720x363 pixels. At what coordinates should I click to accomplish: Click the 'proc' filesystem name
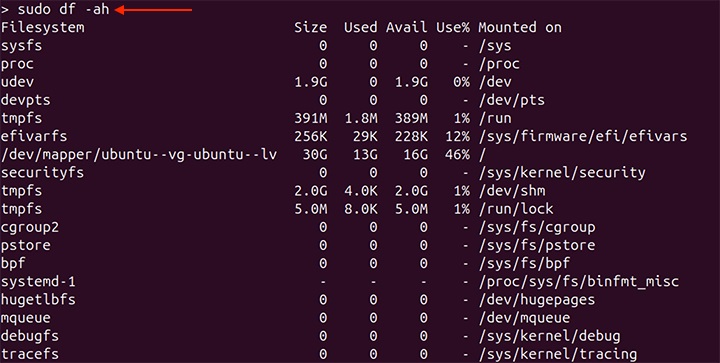tap(17, 64)
